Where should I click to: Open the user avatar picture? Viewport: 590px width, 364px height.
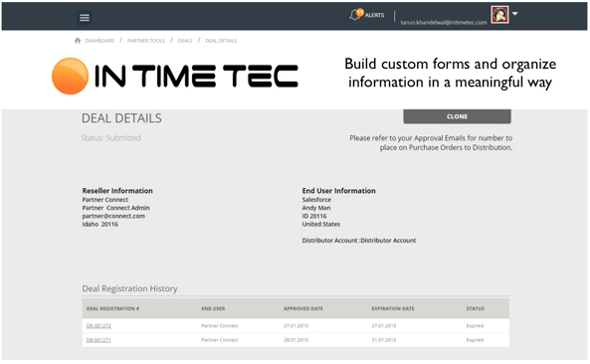tap(499, 15)
